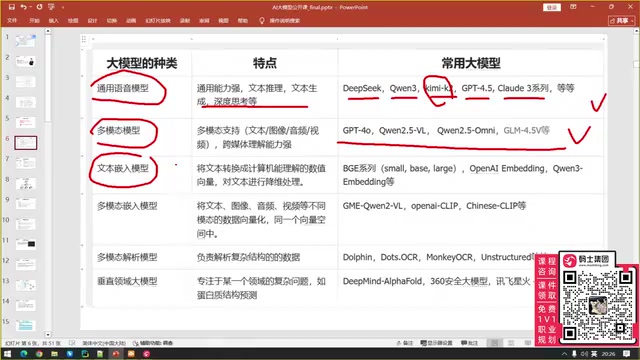Expand the system tray hidden icons

tap(564, 354)
